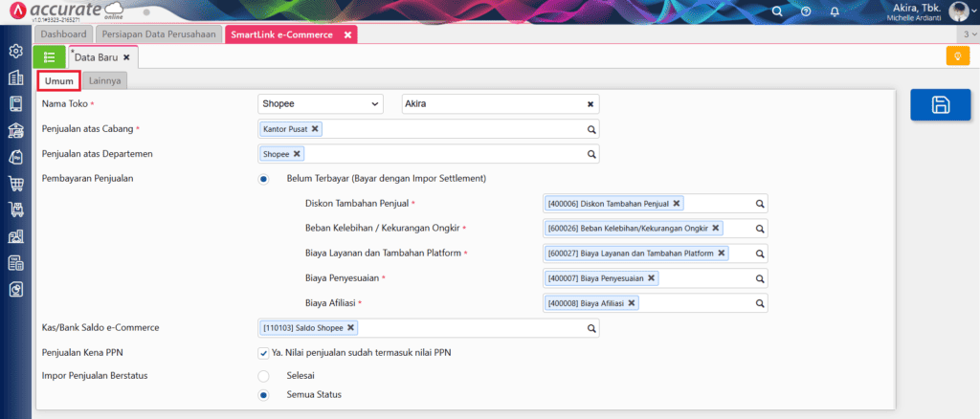This screenshot has height=419, width=980.
Task: Open the help question mark icon
Action: [x=806, y=11]
